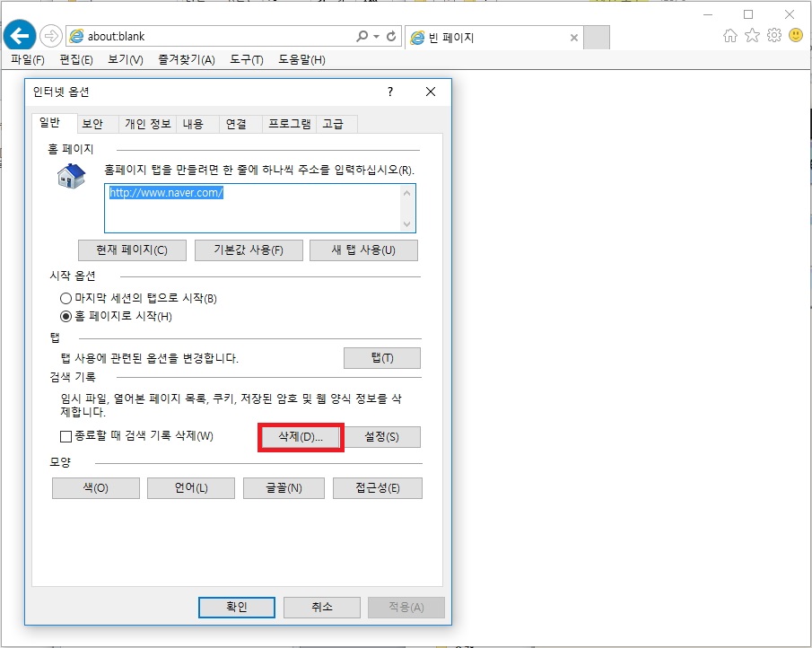Select 마지막 세션의 탭으로 시작 radio option
Screen dimensions: 812x648
coord(65,298)
